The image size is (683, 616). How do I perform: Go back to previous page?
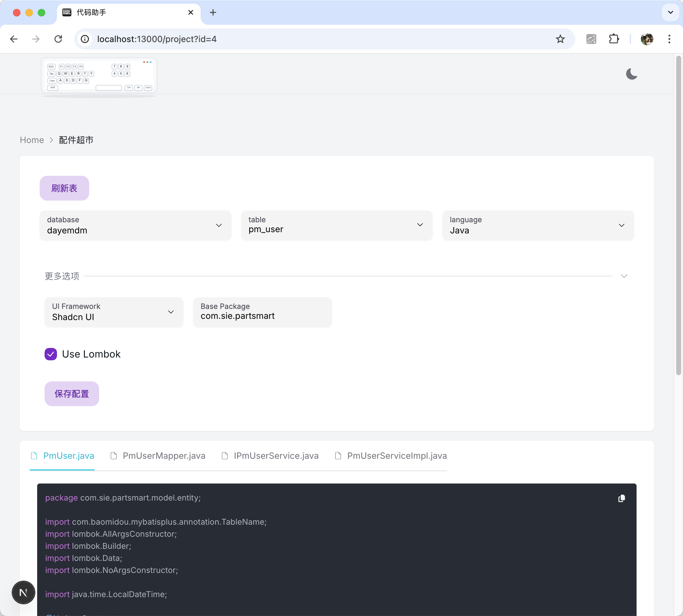coord(14,39)
